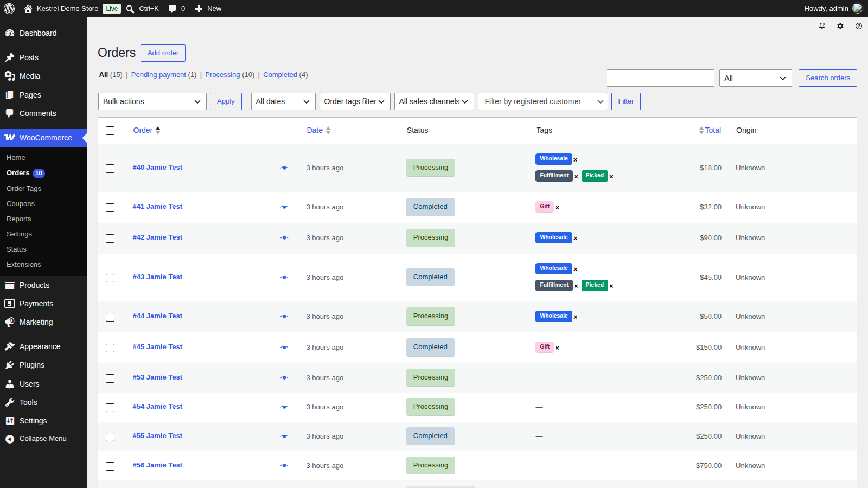This screenshot has height=488, width=868.
Task: Open the All sales channels dropdown
Action: point(434,101)
